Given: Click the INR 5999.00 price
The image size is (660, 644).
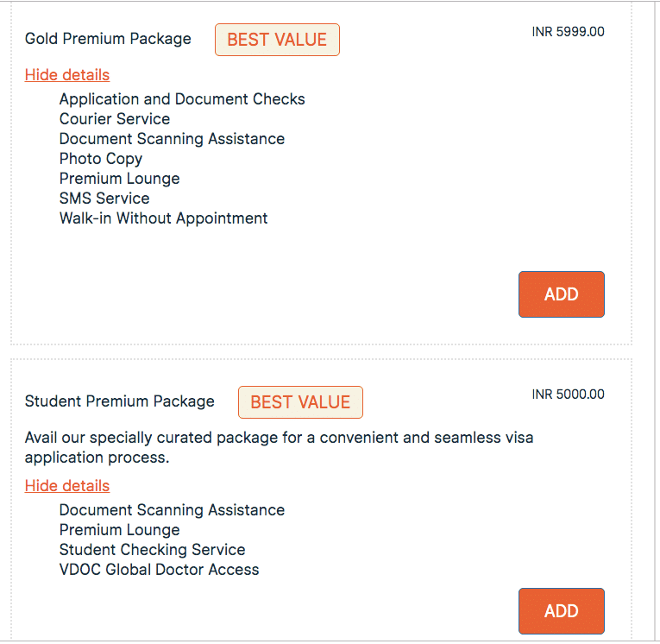Looking at the screenshot, I should click(x=568, y=32).
